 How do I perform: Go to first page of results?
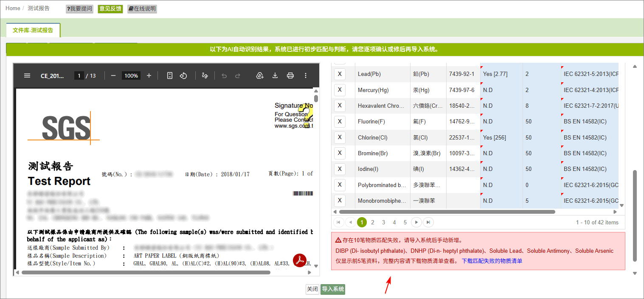[x=339, y=222]
